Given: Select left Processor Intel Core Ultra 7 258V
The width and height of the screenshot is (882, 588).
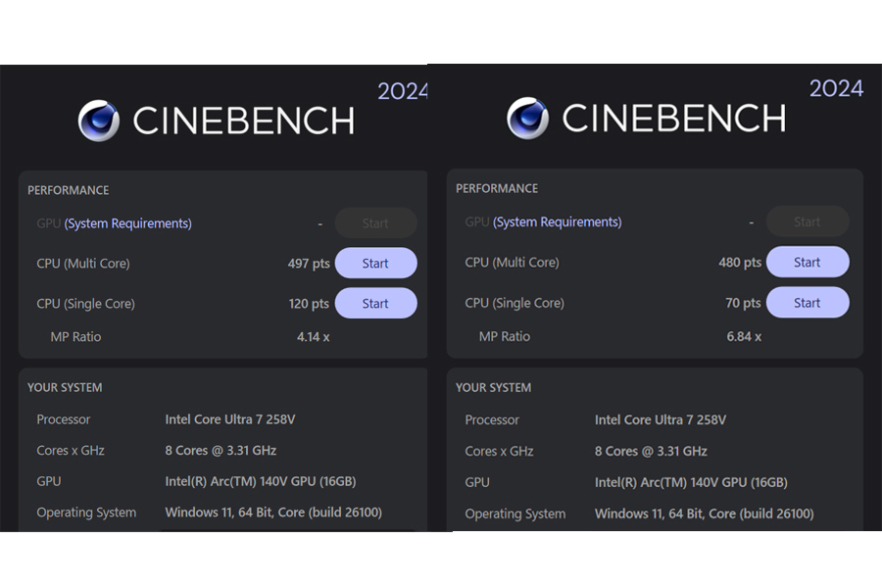Looking at the screenshot, I should (x=230, y=419).
